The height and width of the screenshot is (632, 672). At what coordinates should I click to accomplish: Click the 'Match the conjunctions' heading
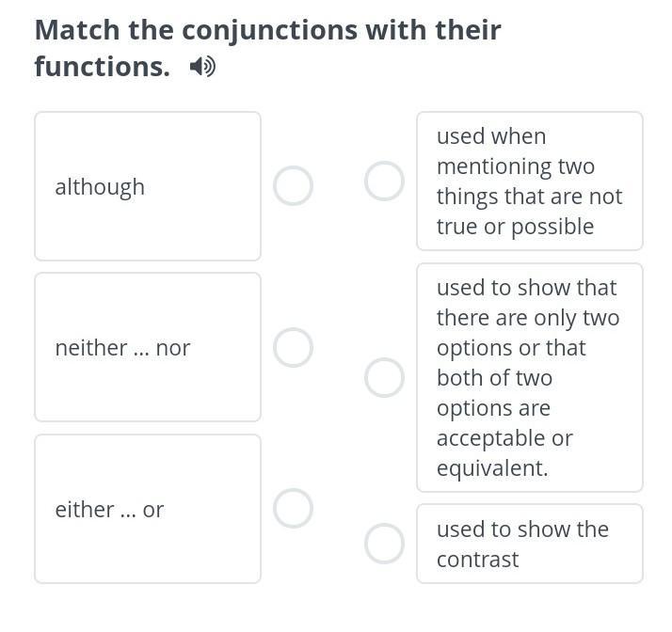(267, 30)
